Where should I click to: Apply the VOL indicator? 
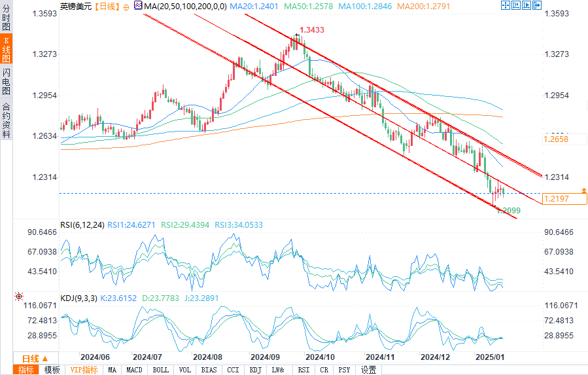click(x=185, y=370)
